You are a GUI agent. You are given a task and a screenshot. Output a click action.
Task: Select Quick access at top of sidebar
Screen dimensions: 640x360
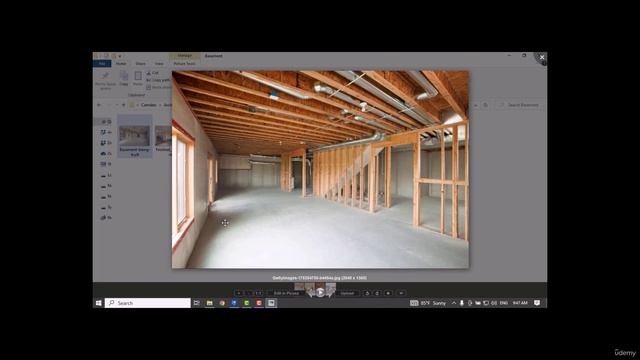point(105,122)
